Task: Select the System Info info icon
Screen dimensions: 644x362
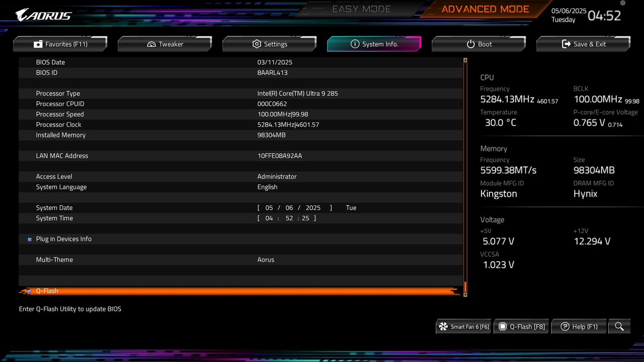Action: pyautogui.click(x=356, y=44)
